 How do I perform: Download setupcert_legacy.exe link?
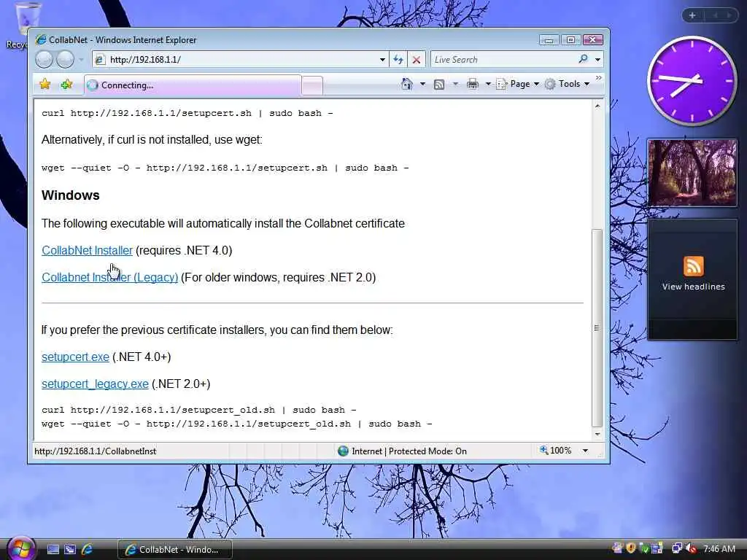[x=95, y=384]
